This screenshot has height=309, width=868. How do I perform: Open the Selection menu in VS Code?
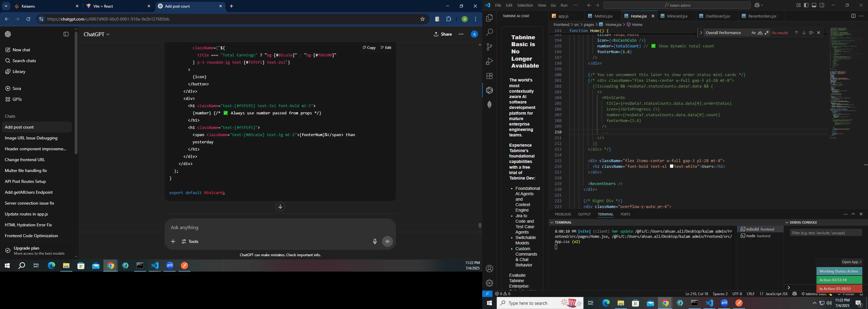click(525, 5)
